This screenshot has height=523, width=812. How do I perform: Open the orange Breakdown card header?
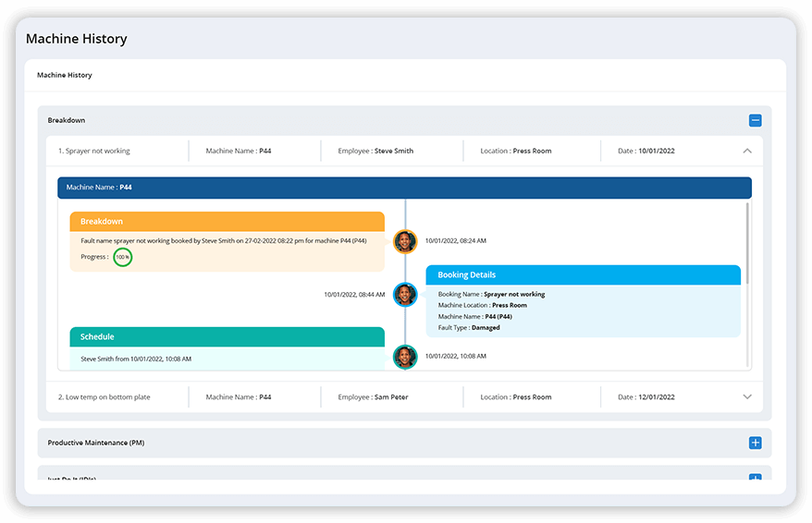coord(227,222)
